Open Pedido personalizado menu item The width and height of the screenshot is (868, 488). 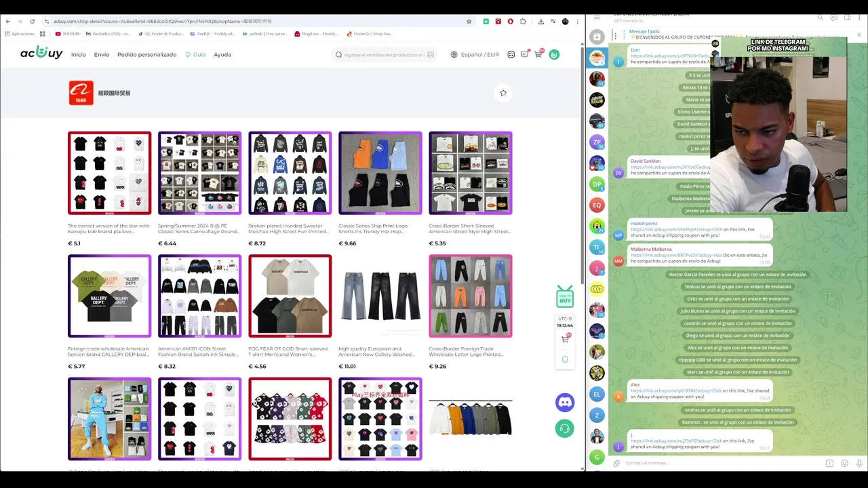point(146,54)
